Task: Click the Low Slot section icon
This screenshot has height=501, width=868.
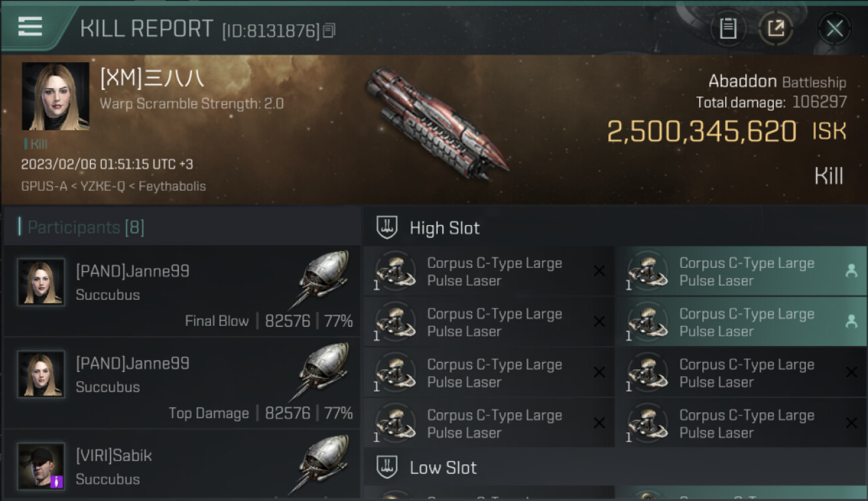Action: 387,468
